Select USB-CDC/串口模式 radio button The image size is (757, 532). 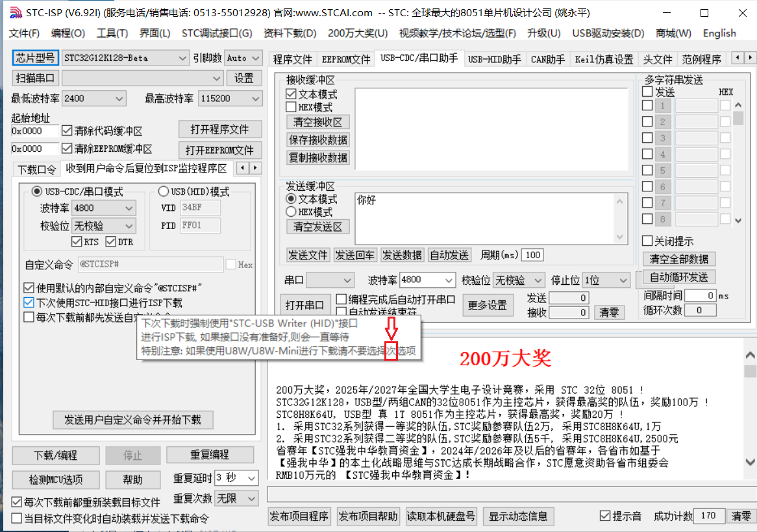37,191
